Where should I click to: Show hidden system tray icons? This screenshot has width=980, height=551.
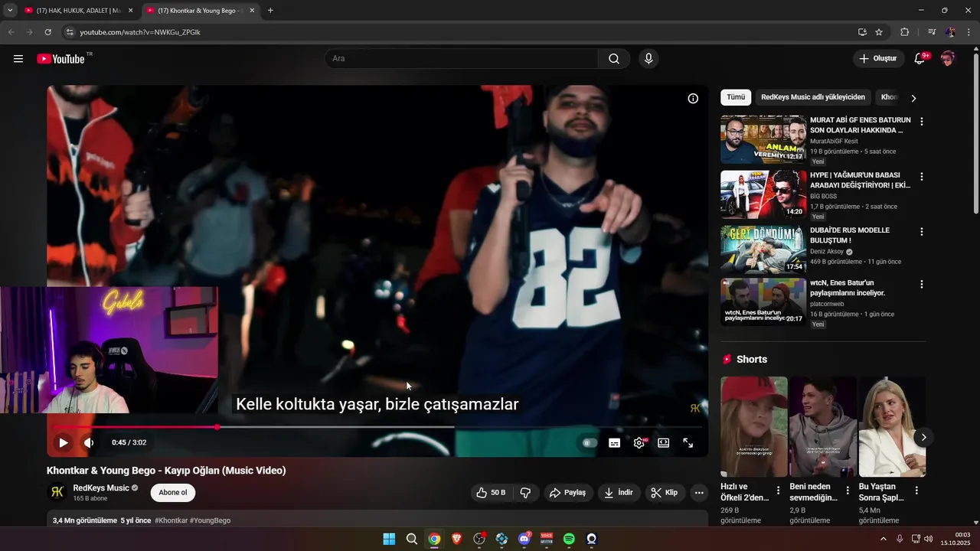coord(884,539)
